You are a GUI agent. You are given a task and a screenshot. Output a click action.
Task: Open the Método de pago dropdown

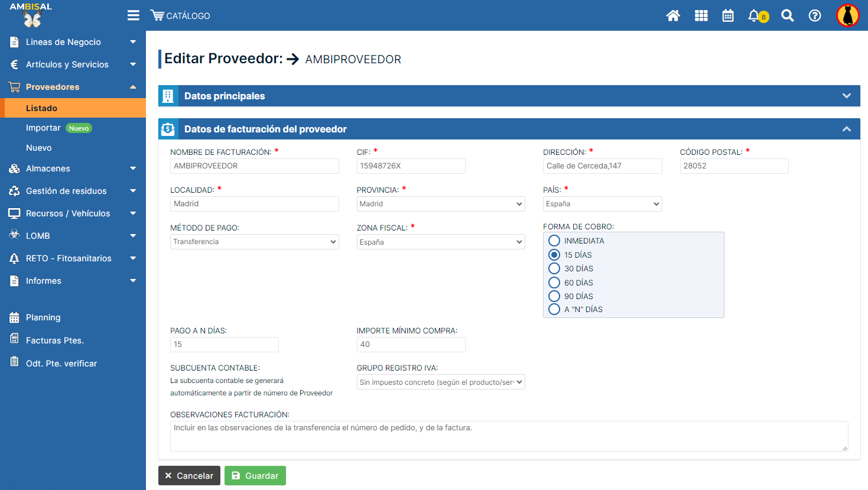point(254,242)
